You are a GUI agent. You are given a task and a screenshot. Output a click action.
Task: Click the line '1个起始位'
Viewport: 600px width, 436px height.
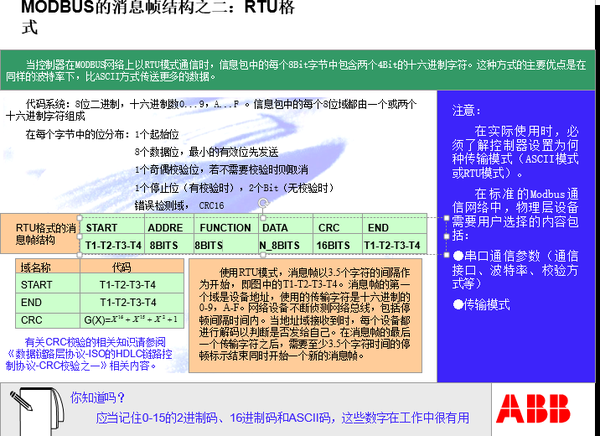tap(157, 134)
